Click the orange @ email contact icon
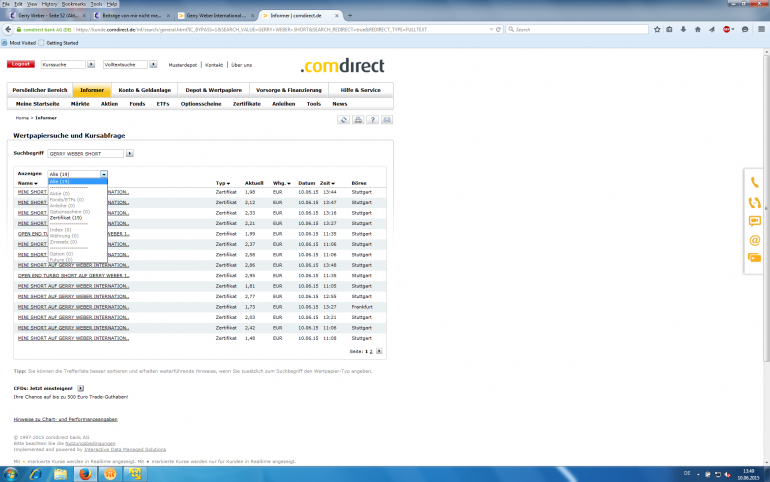The image size is (770, 482). (x=754, y=241)
